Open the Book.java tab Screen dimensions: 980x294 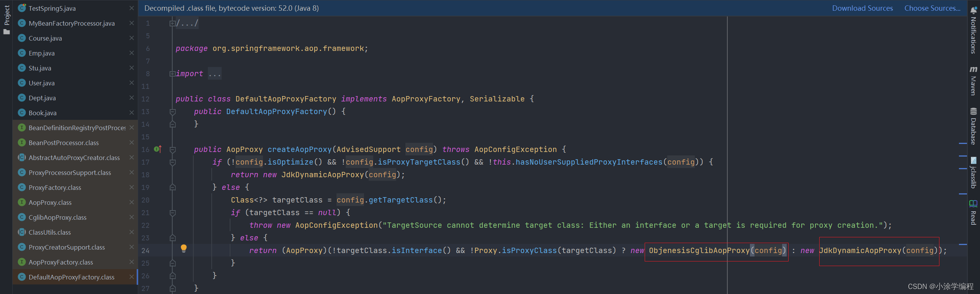click(x=42, y=113)
